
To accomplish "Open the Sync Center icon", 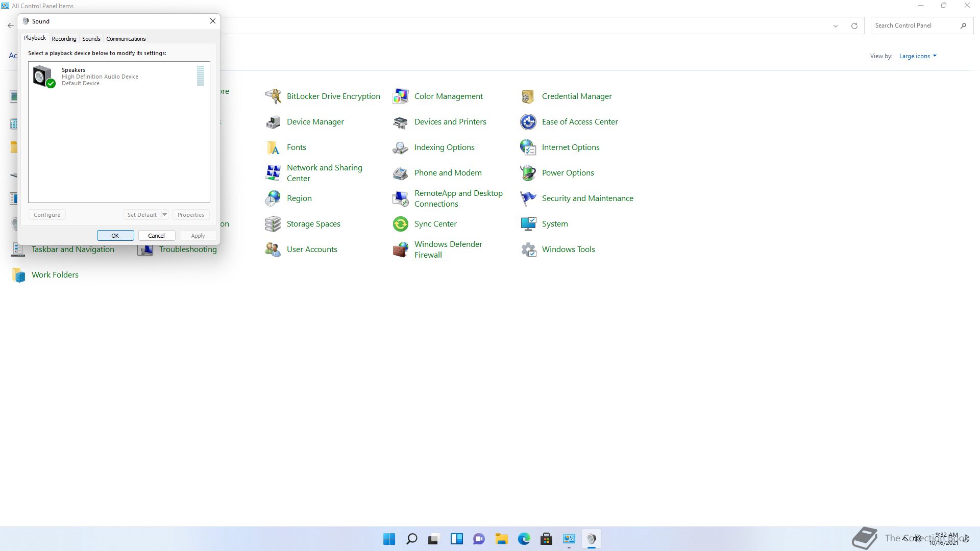I will click(x=401, y=223).
